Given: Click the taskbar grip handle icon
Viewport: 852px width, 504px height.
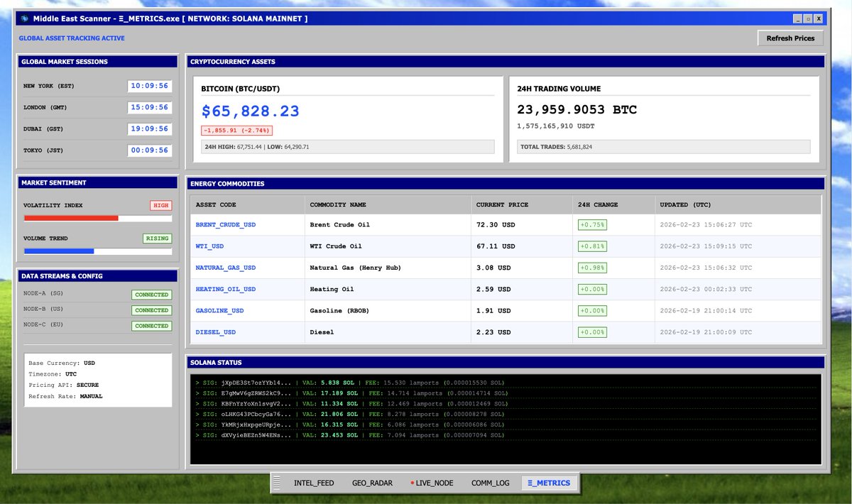Looking at the screenshot, I should point(277,483).
